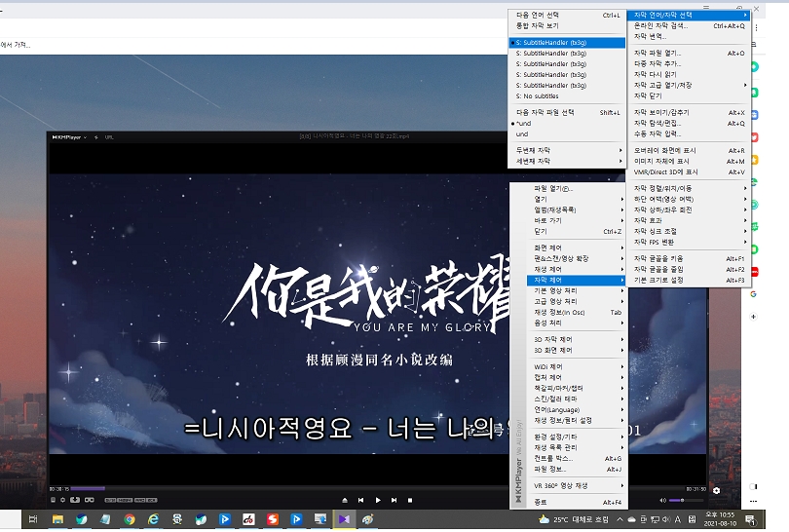Toggle 자막 보이기/감추기 option
Screen dimensions: 789x532
689,113
